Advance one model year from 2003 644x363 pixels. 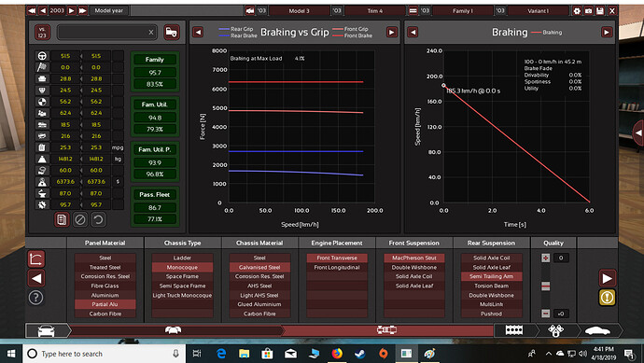[72, 10]
